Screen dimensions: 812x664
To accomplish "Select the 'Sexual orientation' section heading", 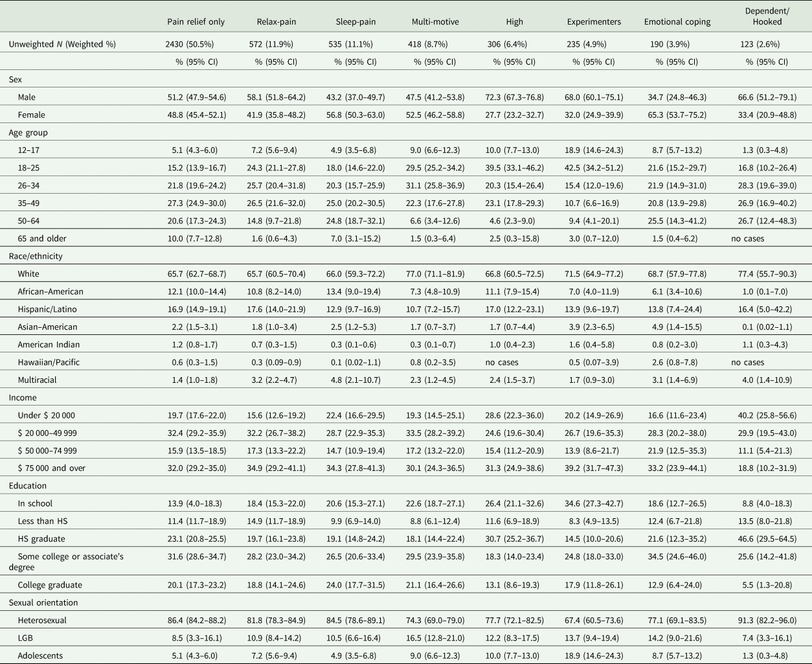I will tap(43, 602).
